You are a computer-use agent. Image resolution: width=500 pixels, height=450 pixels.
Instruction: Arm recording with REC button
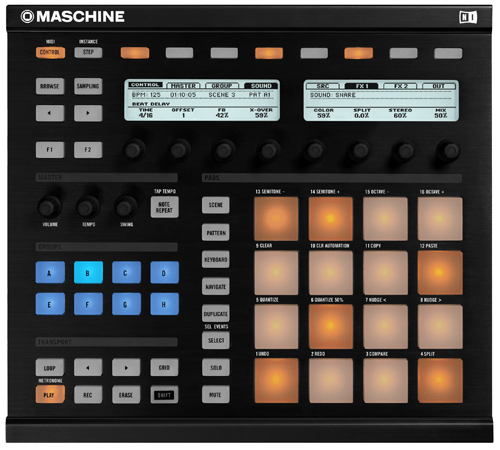coord(88,395)
